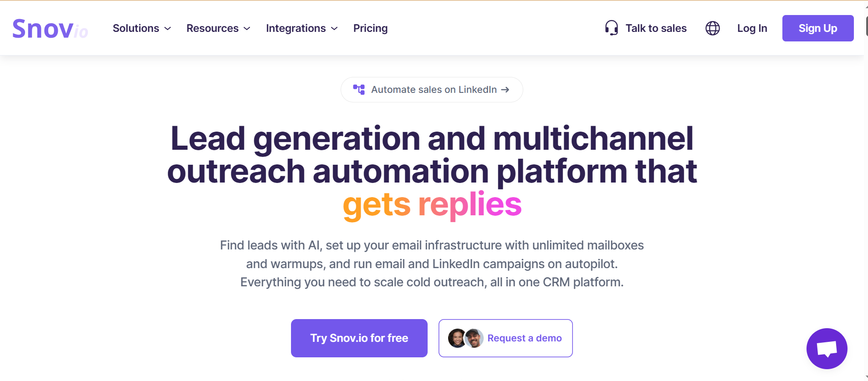868x381 pixels.
Task: Expand the Integrations dropdown chevron
Action: [334, 28]
